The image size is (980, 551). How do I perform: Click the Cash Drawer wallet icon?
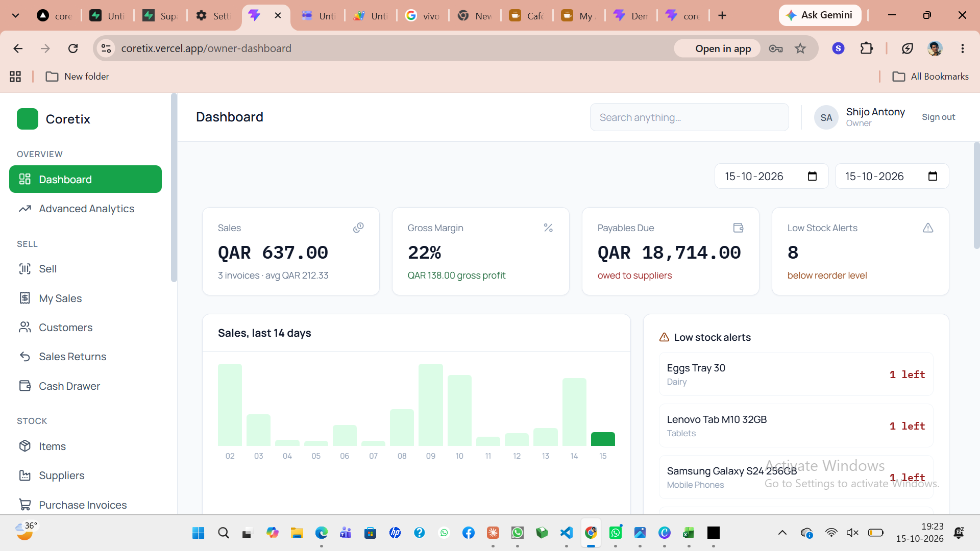[x=24, y=386]
